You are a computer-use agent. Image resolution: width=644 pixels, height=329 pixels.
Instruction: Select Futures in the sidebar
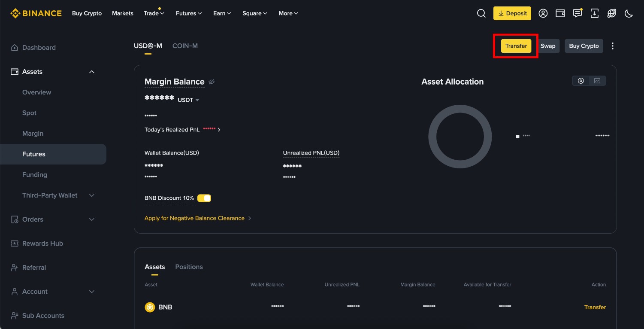pyautogui.click(x=53, y=154)
